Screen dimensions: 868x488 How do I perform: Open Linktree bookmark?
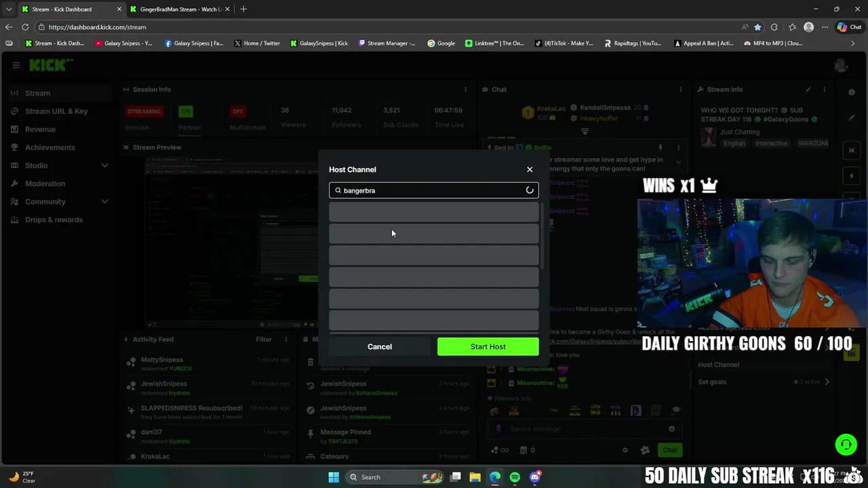(494, 43)
